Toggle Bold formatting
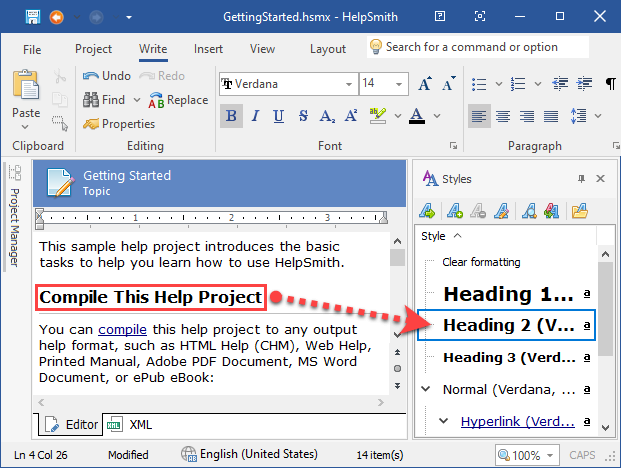The height and width of the screenshot is (468, 621). click(231, 116)
